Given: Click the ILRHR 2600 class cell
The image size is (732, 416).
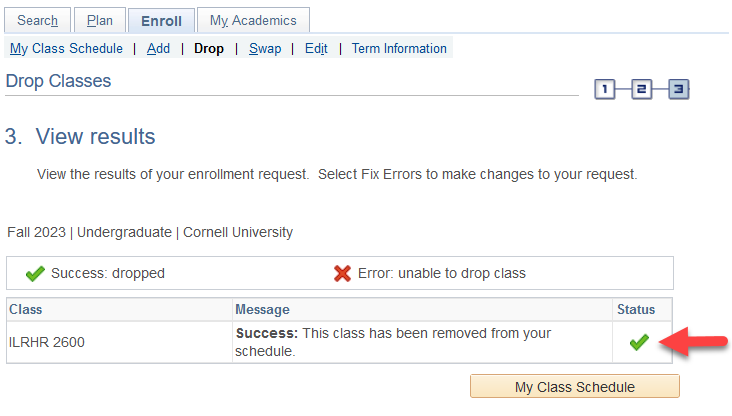Looking at the screenshot, I should (47, 342).
